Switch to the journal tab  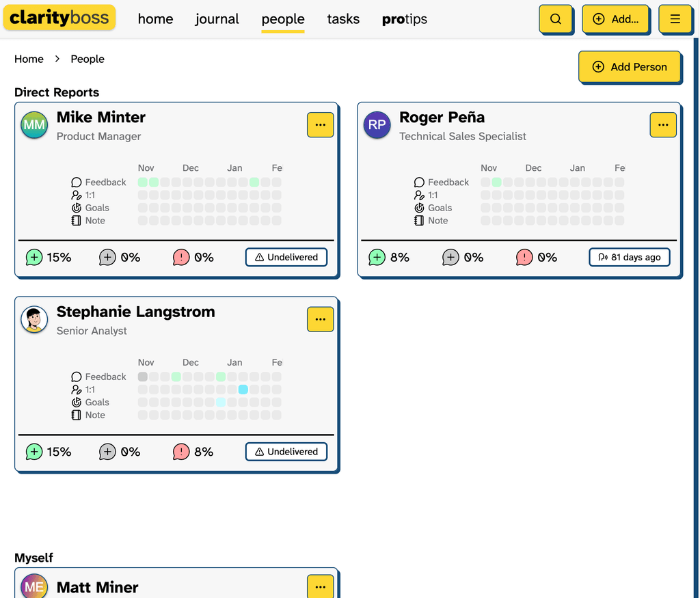tap(217, 19)
